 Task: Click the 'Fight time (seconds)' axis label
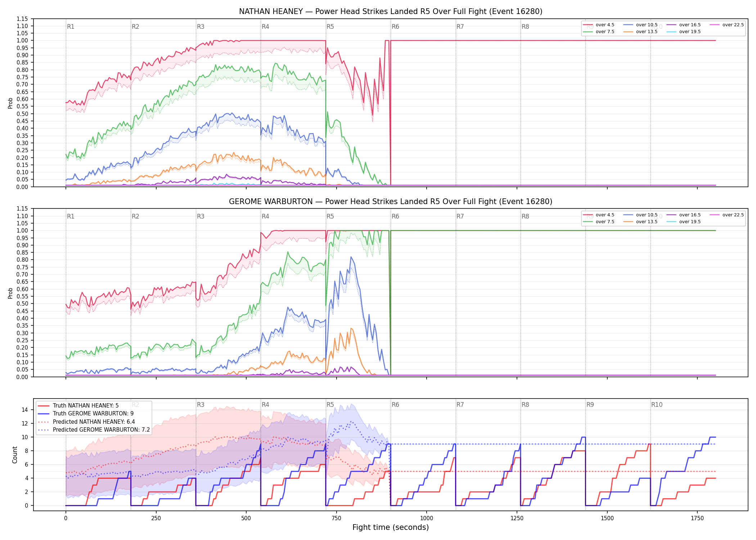(x=391, y=527)
